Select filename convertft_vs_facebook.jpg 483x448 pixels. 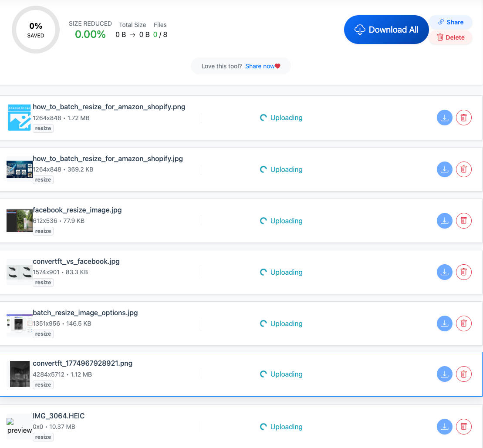[76, 262]
